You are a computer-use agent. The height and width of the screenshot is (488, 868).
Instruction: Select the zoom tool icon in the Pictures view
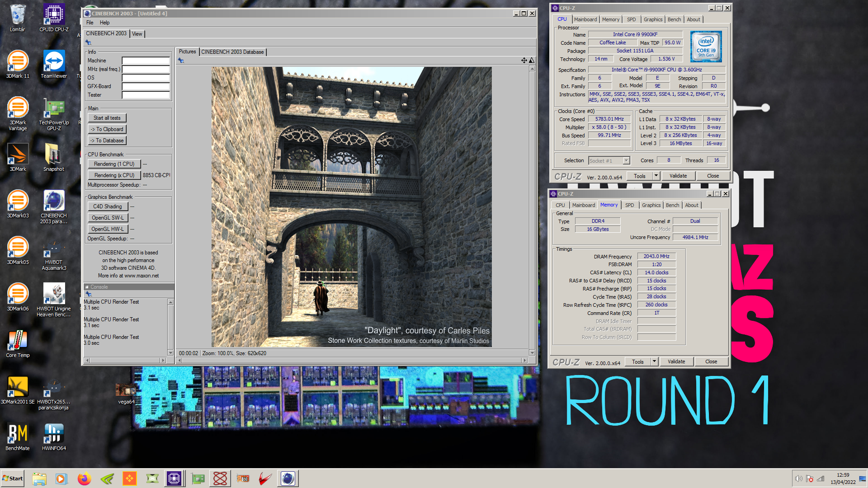pyautogui.click(x=532, y=61)
